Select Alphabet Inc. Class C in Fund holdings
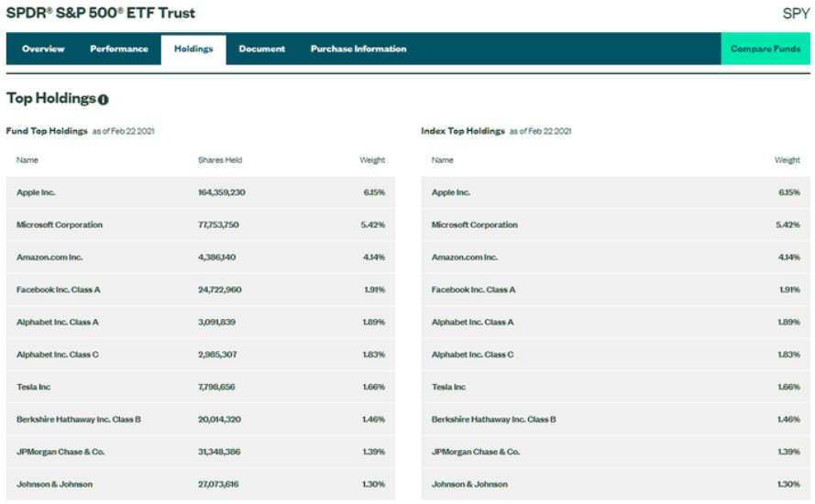 tap(57, 355)
